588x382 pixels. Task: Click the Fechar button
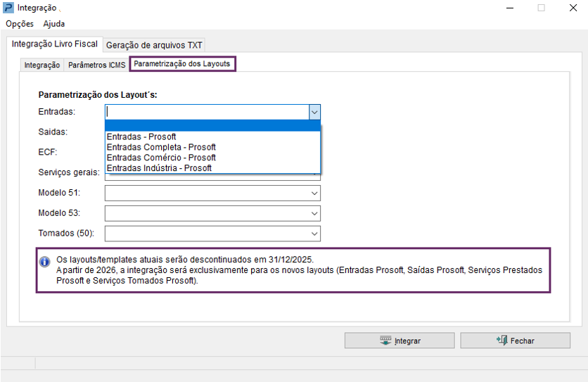(516, 340)
